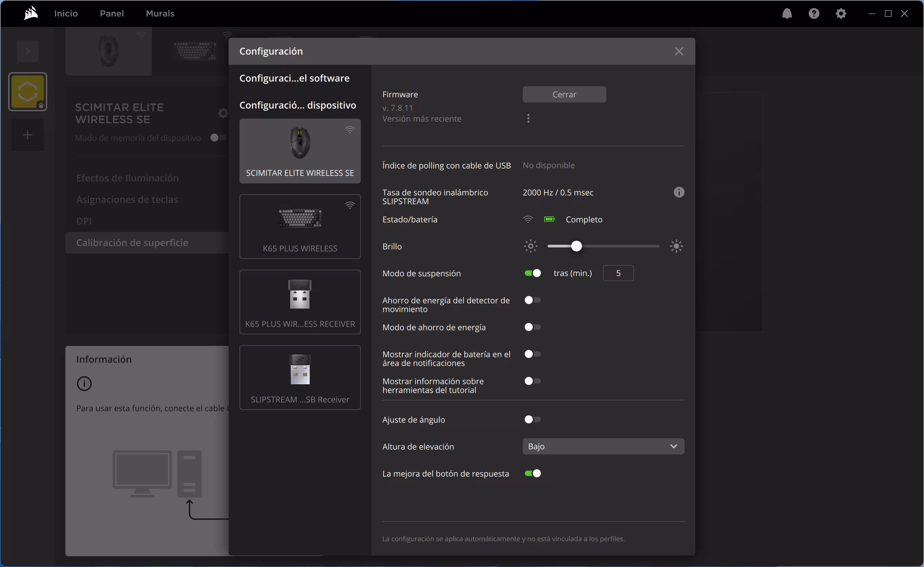Select mouse thumbnail in background device bar
This screenshot has width=924, height=567.
pyautogui.click(x=109, y=51)
